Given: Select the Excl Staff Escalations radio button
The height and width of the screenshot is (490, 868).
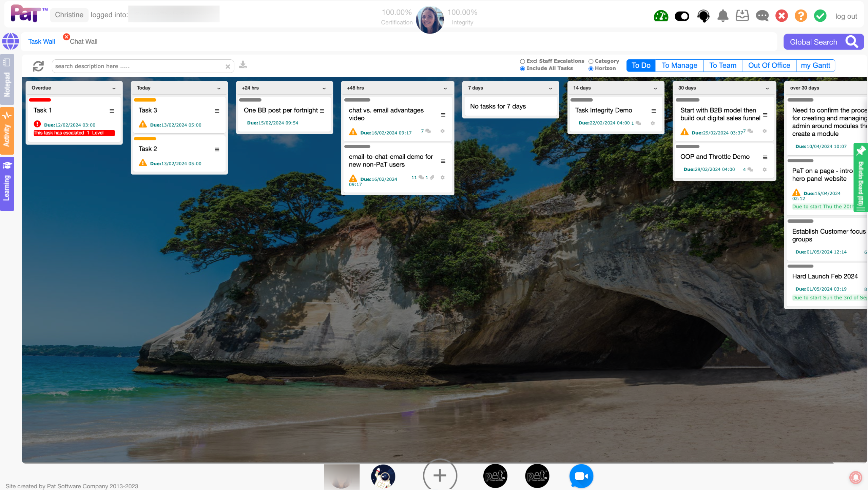Looking at the screenshot, I should 522,61.
